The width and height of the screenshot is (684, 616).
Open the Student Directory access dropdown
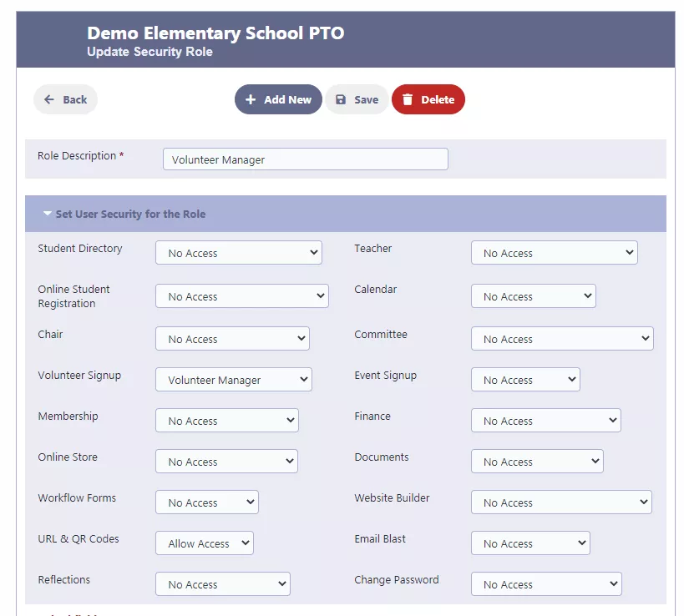click(239, 252)
